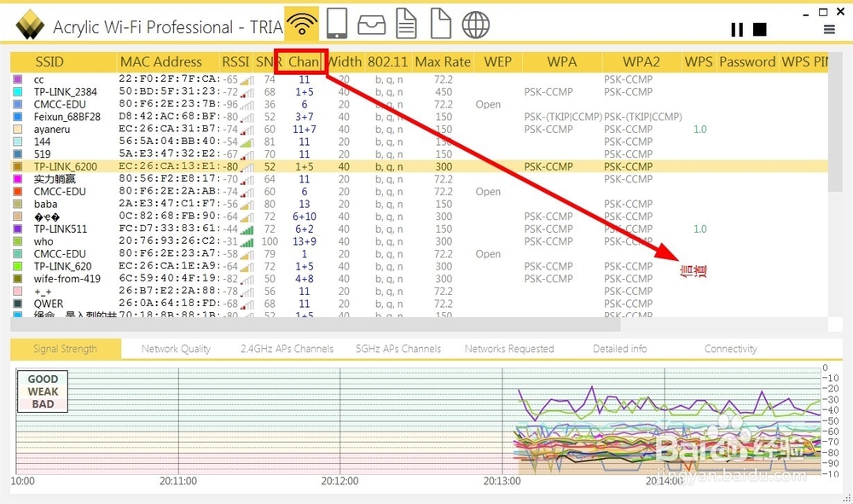The image size is (853, 504).
Task: Select the TP-LINK_6200 network row
Action: pos(419,167)
